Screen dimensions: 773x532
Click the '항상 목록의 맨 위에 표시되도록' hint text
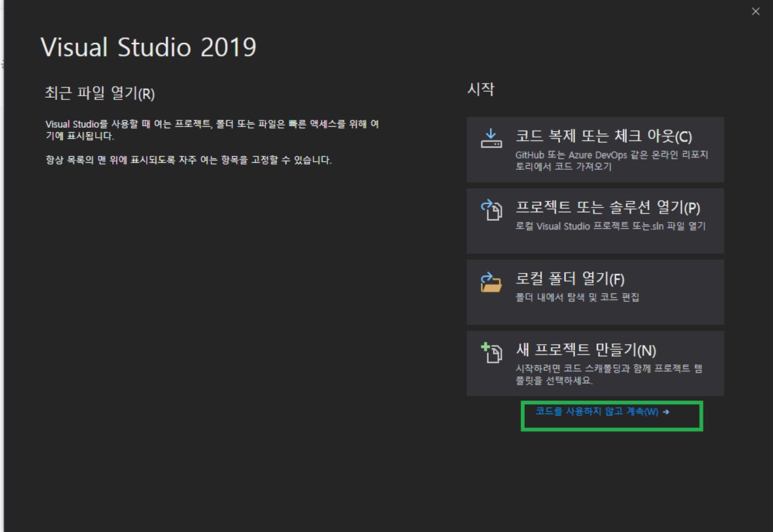pos(189,160)
